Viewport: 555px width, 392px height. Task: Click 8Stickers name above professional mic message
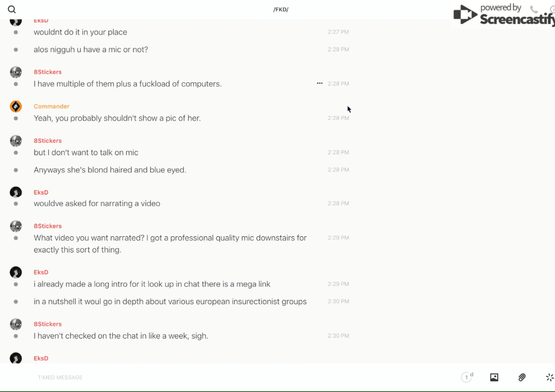(x=48, y=226)
